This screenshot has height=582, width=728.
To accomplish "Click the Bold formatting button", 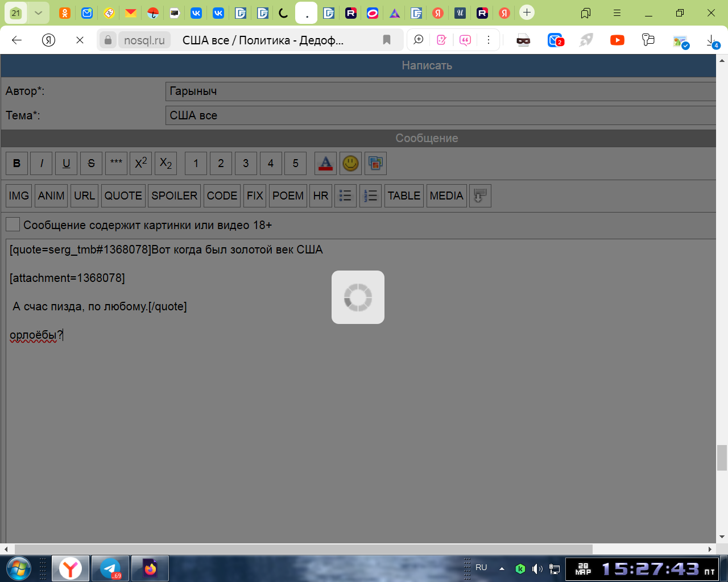I will tap(16, 164).
